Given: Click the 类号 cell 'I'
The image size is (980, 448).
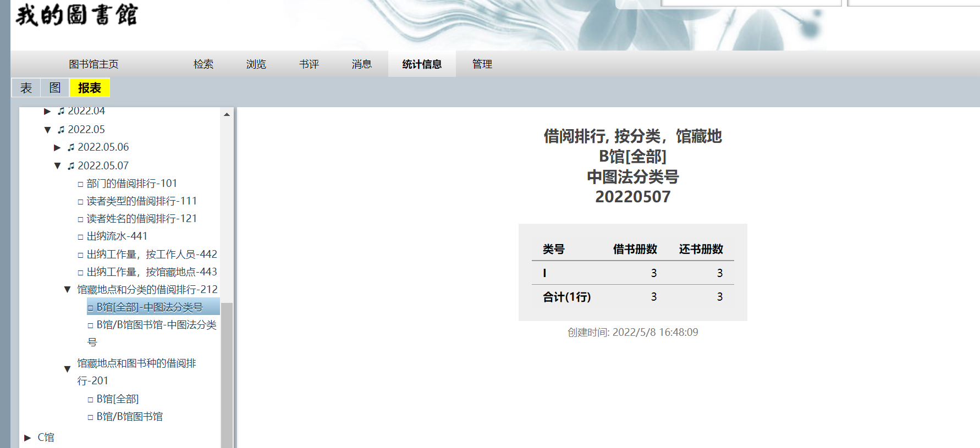Looking at the screenshot, I should [544, 273].
